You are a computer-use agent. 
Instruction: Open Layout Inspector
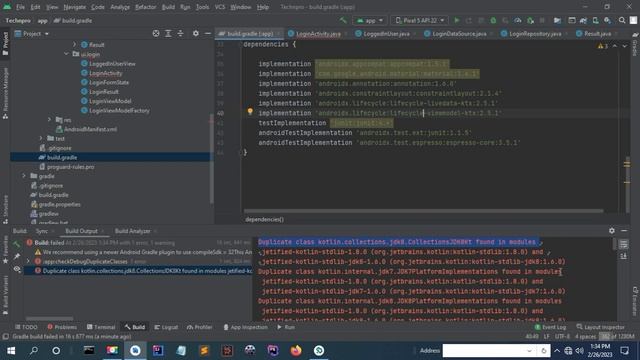[600, 327]
